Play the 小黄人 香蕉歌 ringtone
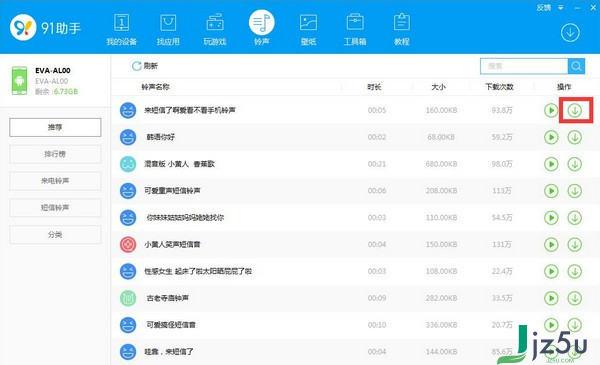The height and width of the screenshot is (365, 600). [551, 164]
